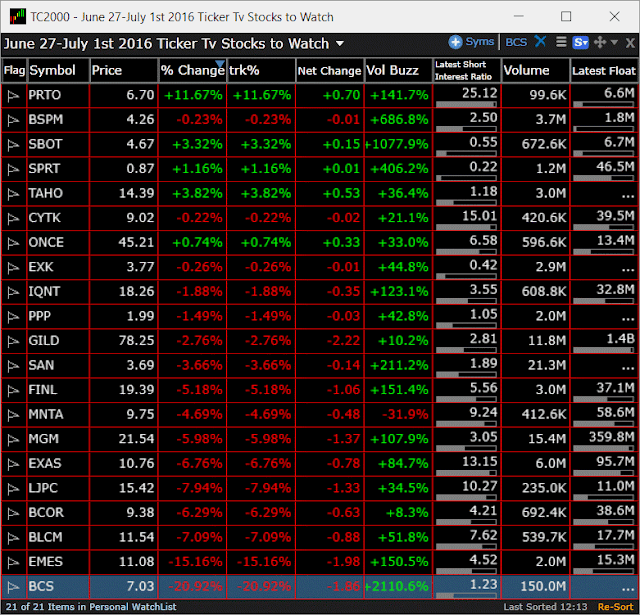Image resolution: width=640 pixels, height=615 pixels.
Task: Sort by the Volume column header
Action: pos(536,71)
